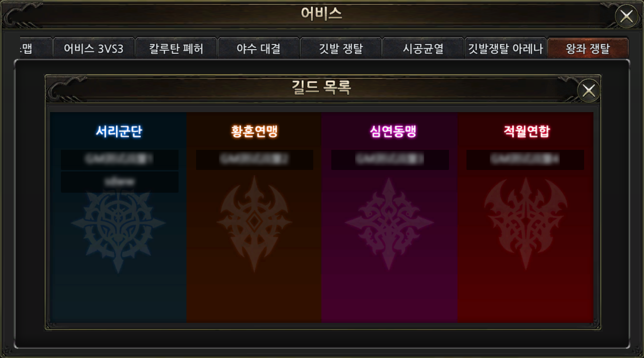Click the guild entry under 적월연합
This screenshot has width=644, height=358.
(x=525, y=160)
